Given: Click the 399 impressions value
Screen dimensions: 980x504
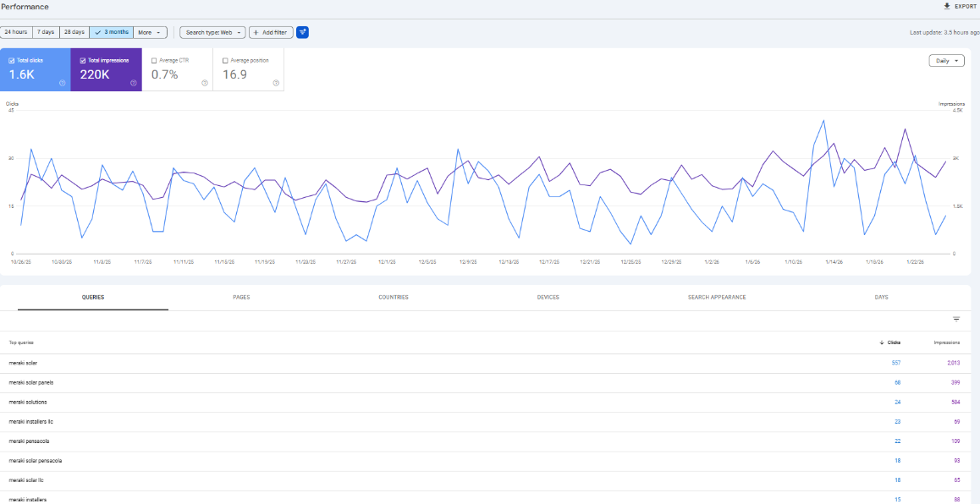Looking at the screenshot, I should [955, 382].
